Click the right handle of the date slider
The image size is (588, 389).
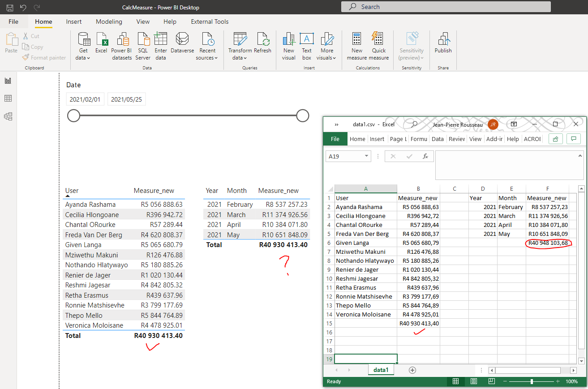pyautogui.click(x=303, y=116)
